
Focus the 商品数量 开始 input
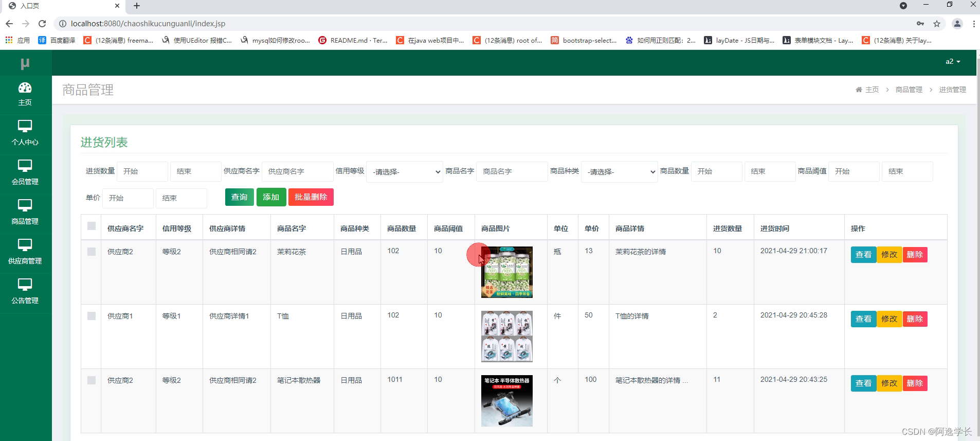coord(717,171)
